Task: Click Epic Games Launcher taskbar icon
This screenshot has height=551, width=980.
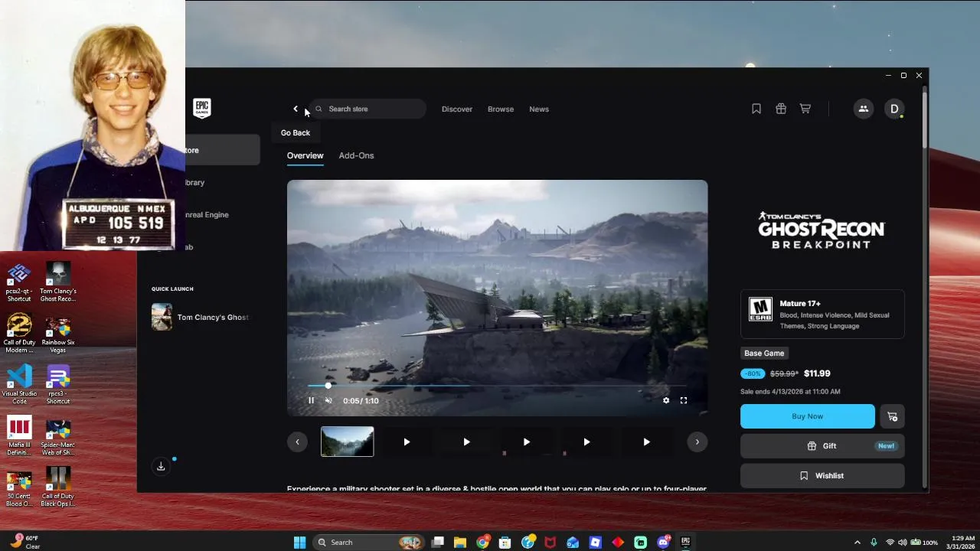Action: [x=685, y=543]
